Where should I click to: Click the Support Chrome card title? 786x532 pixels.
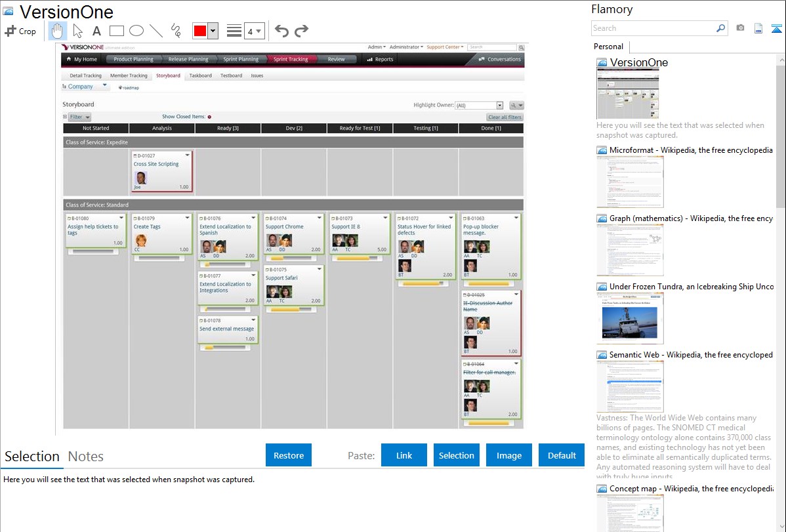point(284,226)
